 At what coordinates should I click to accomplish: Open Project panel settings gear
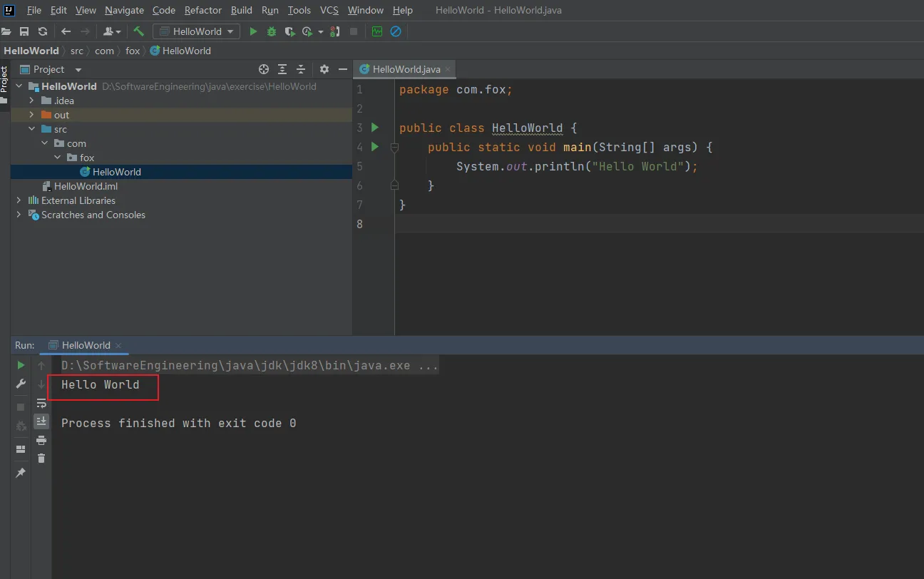[324, 69]
